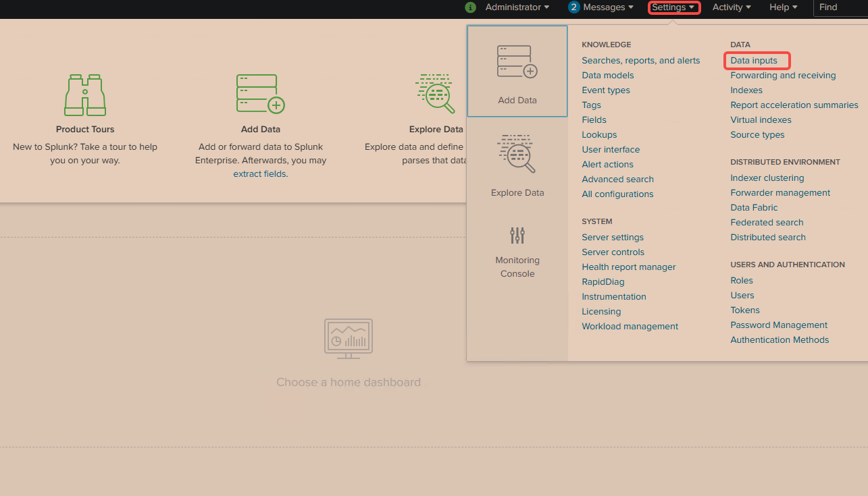Image resolution: width=868 pixels, height=496 pixels.
Task: Open Licensing settings
Action: (x=601, y=312)
